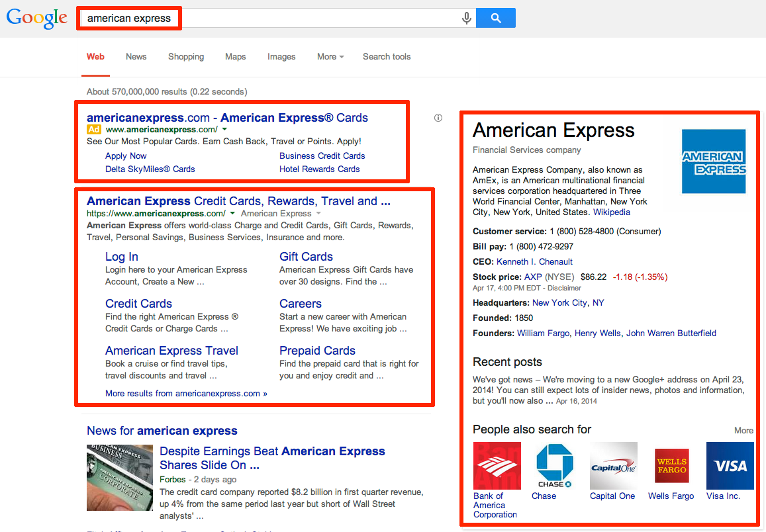Open the American Express Travel sitelink
766x532 pixels.
(x=171, y=351)
